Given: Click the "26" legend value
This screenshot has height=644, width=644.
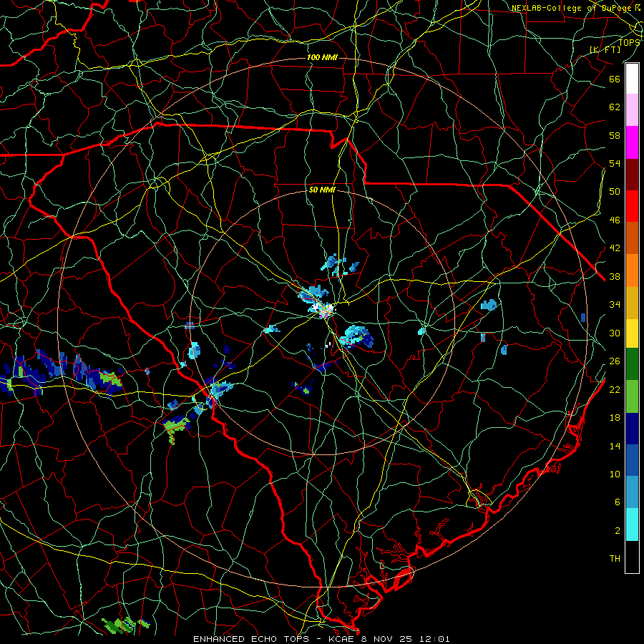Looking at the screenshot, I should pos(615,361).
